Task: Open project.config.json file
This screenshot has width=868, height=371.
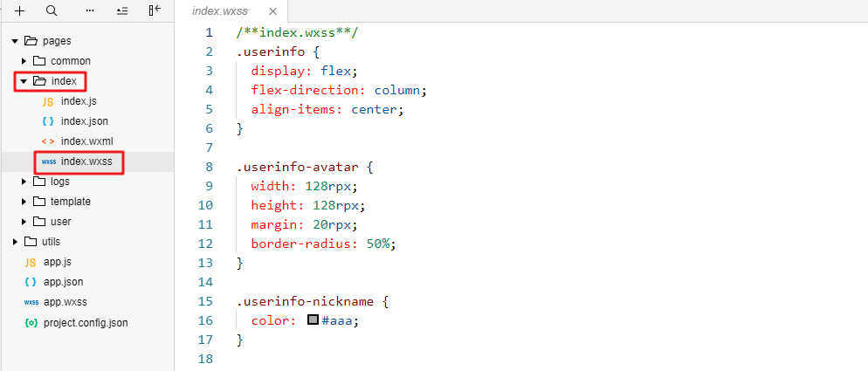Action: click(x=86, y=322)
